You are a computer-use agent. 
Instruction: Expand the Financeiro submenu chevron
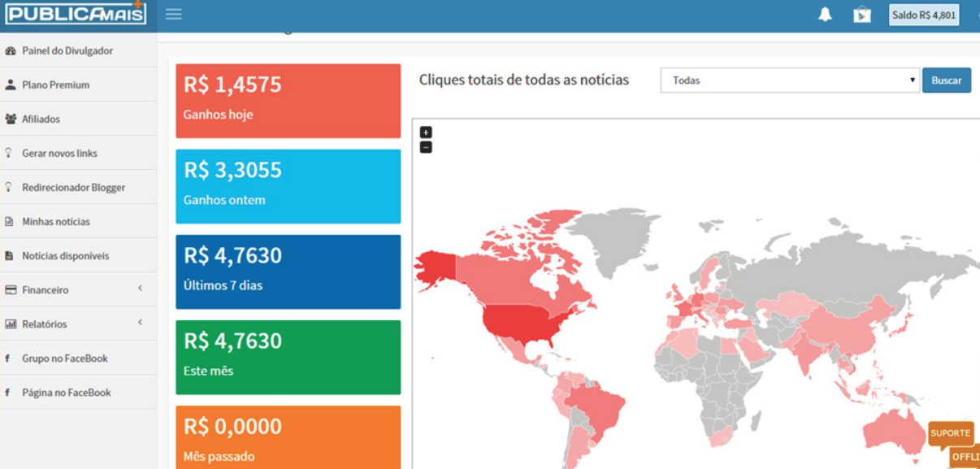140,289
